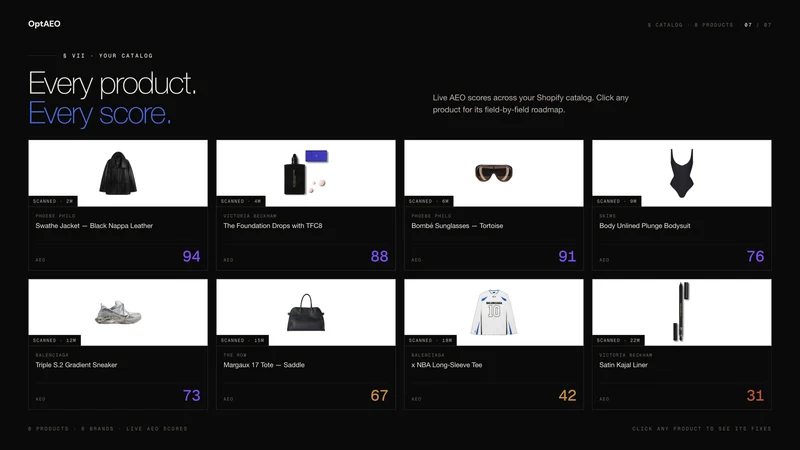
Task: Open the plunge bodysuit product image
Action: pos(682,173)
